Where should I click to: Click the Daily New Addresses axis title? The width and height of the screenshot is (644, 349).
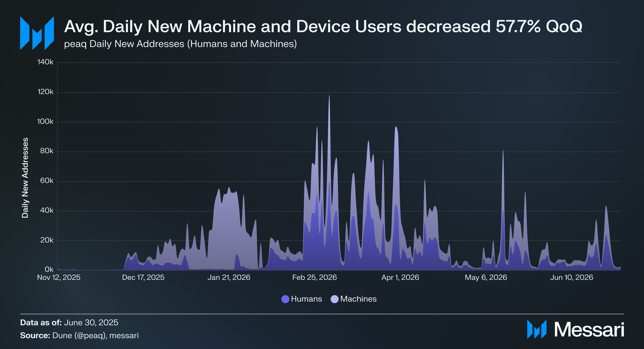tap(25, 178)
